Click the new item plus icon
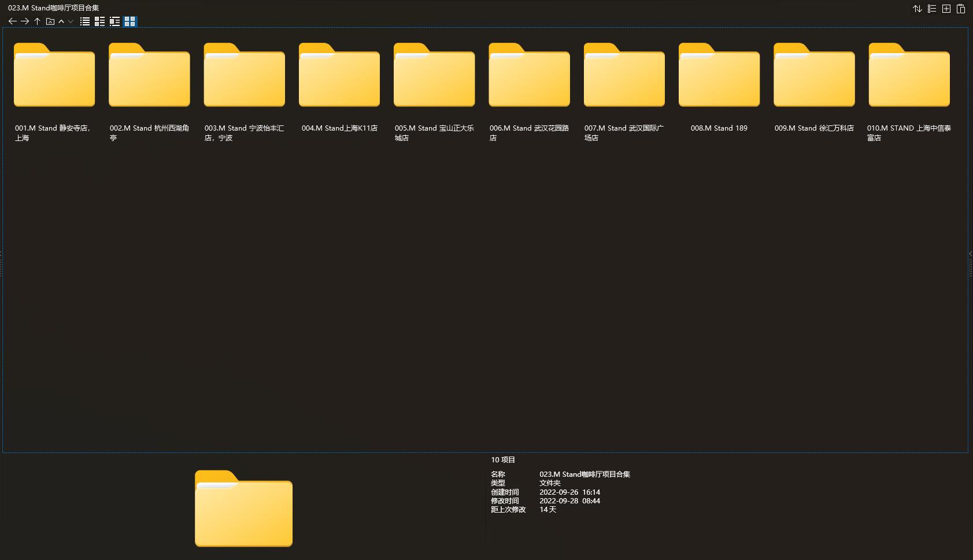The image size is (973, 560). click(x=946, y=9)
